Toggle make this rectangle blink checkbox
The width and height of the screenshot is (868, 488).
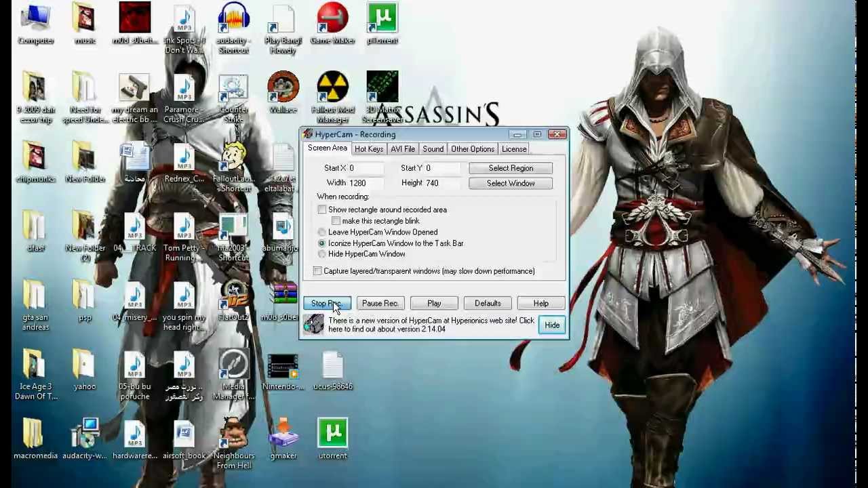(336, 221)
